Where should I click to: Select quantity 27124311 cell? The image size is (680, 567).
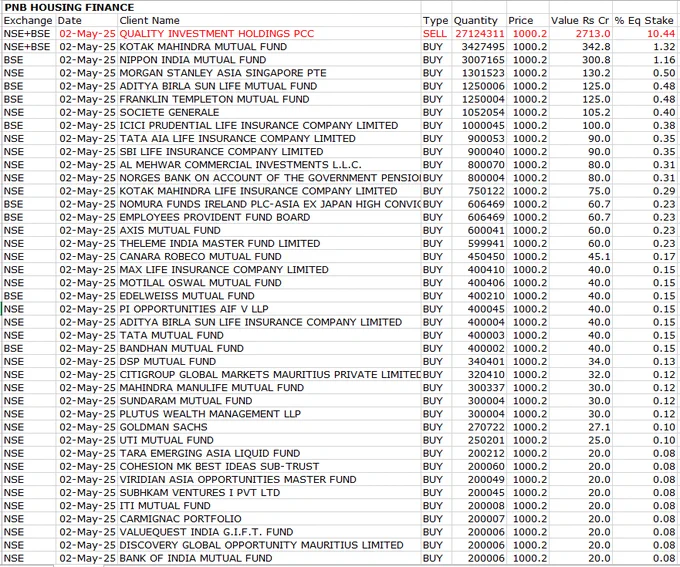coord(480,33)
